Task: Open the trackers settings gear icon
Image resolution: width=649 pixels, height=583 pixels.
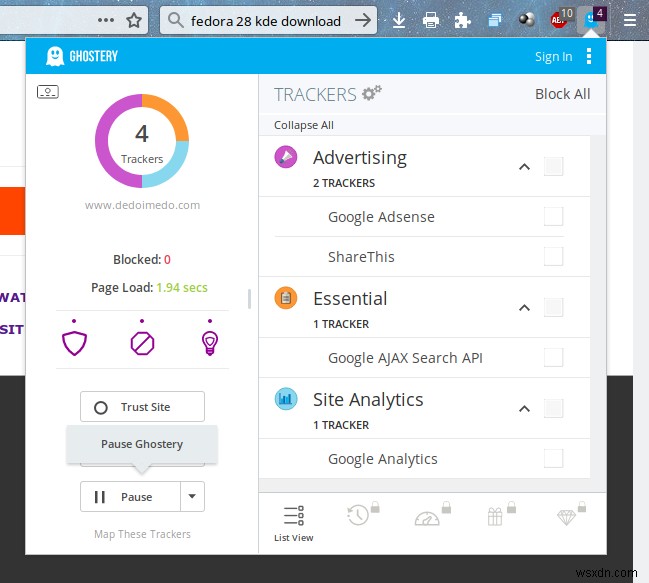Action: point(371,93)
